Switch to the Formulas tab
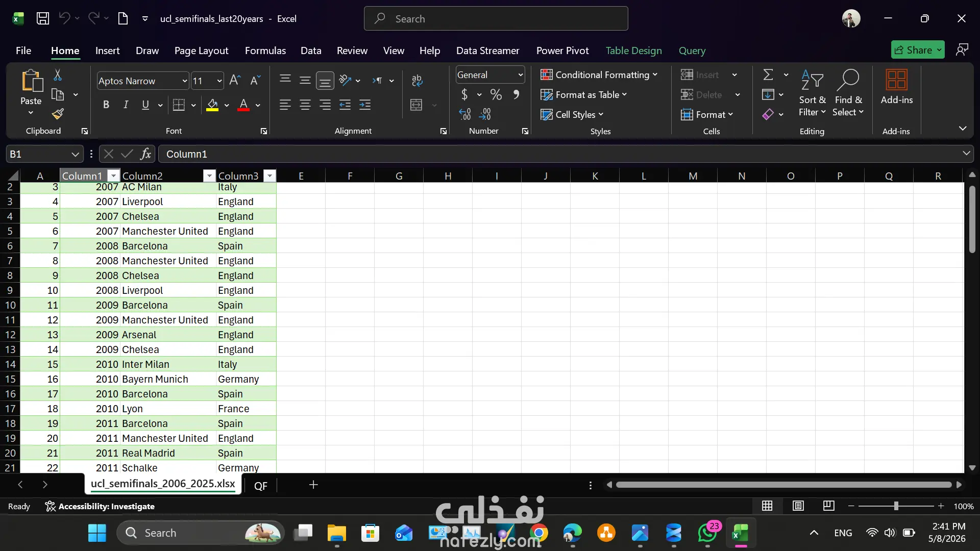Image resolution: width=980 pixels, height=551 pixels. [265, 51]
